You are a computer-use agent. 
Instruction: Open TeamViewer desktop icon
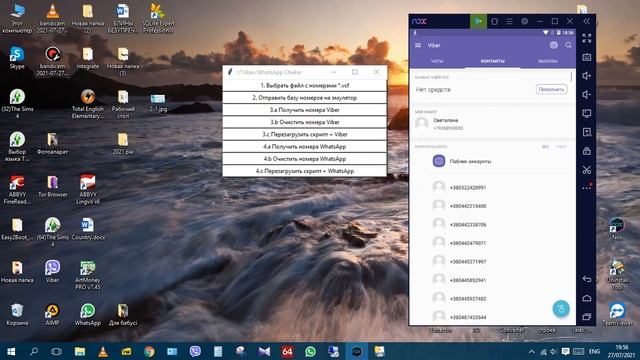(x=618, y=314)
